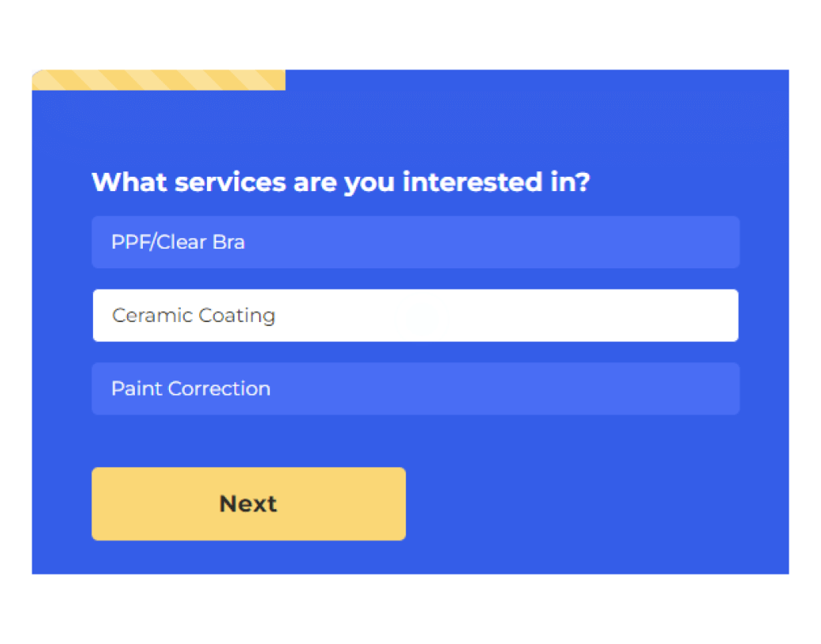
Task: Click the 'What services are you interested in?' heading
Action: tap(340, 182)
